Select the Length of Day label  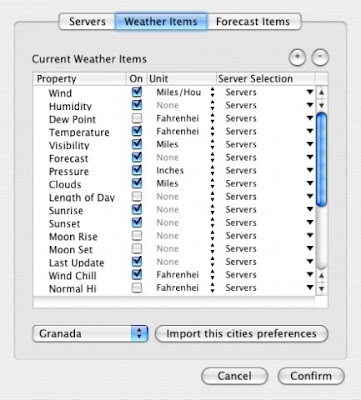point(82,197)
